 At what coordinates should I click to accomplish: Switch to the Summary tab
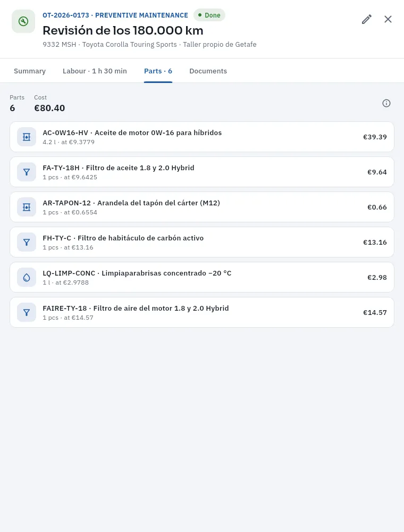(x=30, y=71)
